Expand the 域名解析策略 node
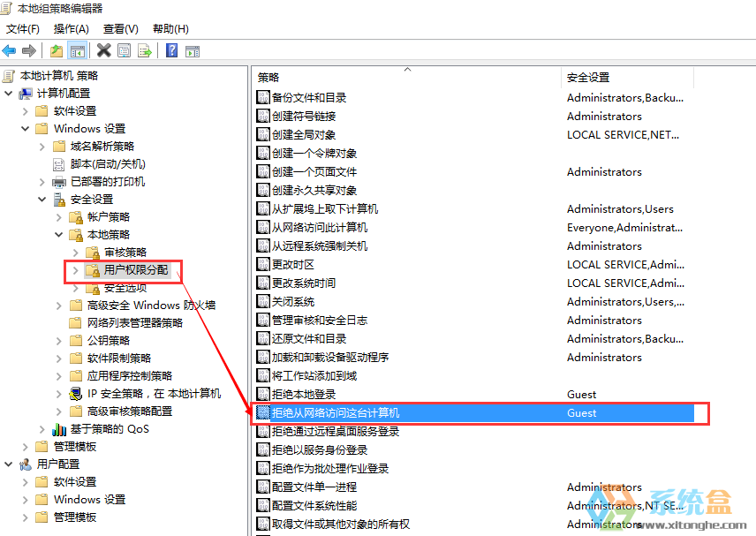This screenshot has height=536, width=756. coord(42,147)
